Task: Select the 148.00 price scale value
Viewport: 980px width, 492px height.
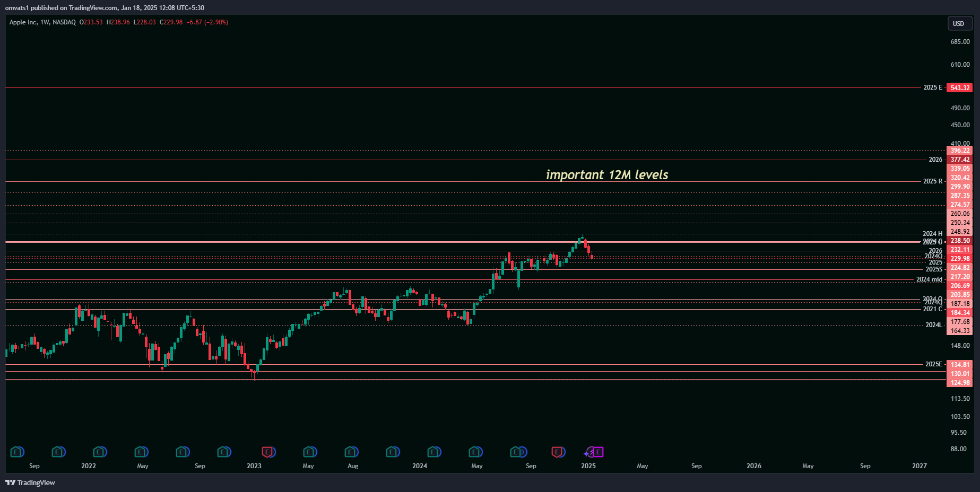Action: [x=960, y=346]
